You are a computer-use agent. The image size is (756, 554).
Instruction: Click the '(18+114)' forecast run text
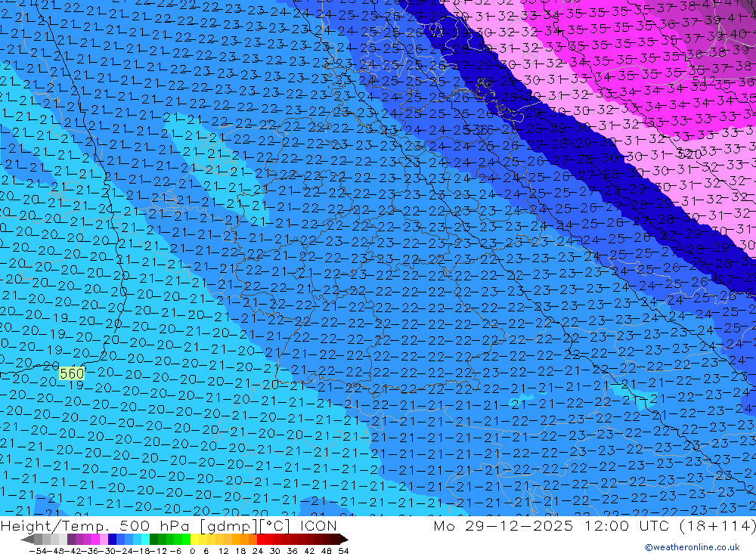pyautogui.click(x=718, y=525)
